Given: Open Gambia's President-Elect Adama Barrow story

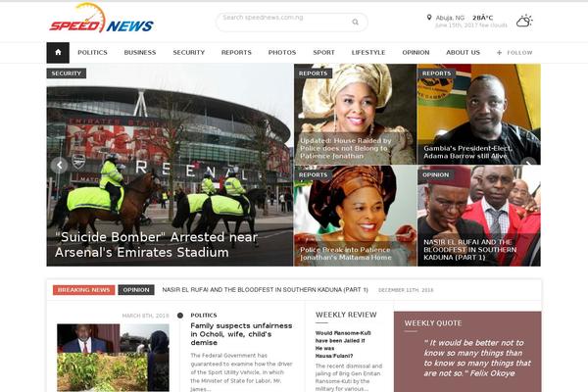Looking at the screenshot, I should (467, 152).
